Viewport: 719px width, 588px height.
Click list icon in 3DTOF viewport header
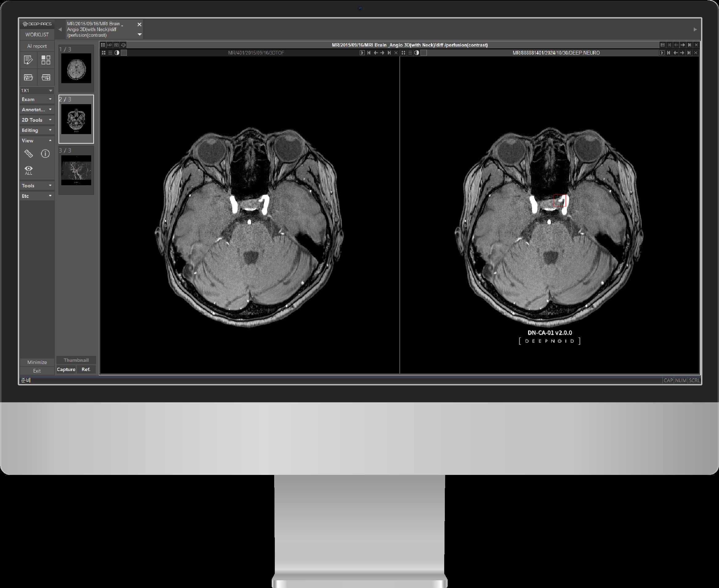(x=110, y=53)
